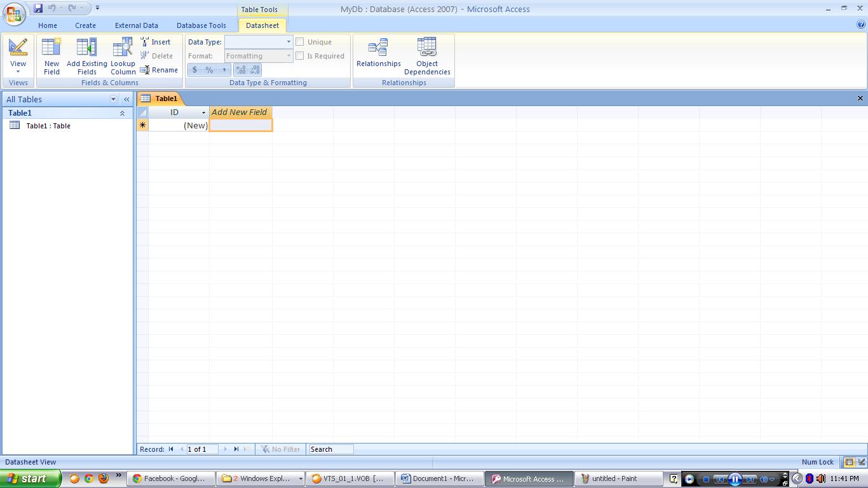Insert a new column
868x488 pixels.
(x=156, y=42)
